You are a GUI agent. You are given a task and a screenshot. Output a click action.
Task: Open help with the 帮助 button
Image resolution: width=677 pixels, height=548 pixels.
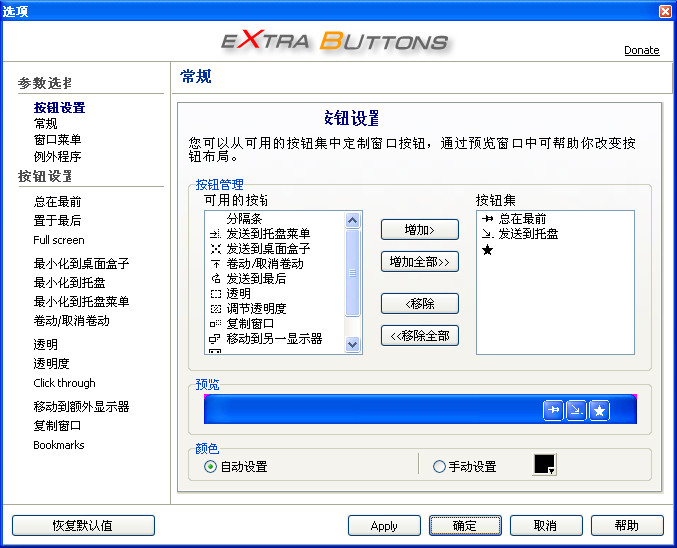627,526
